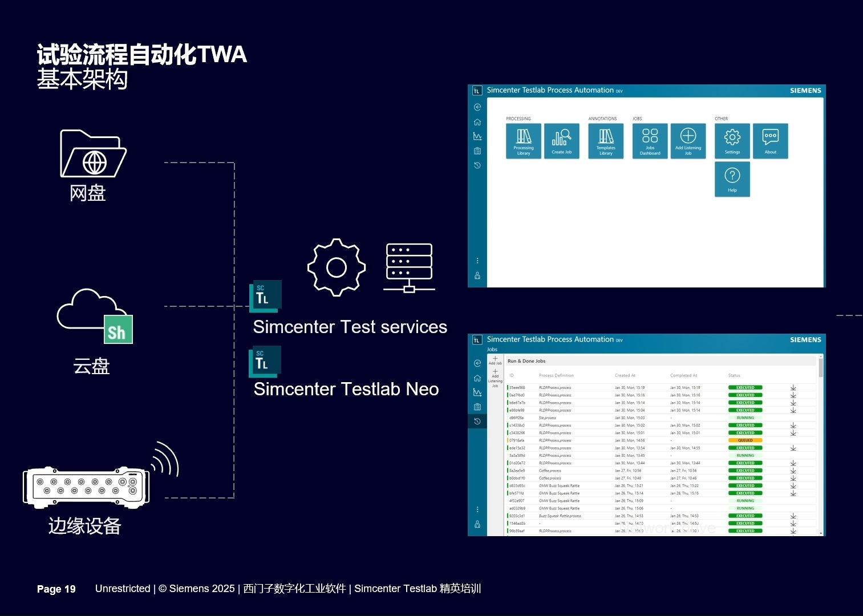Select the history icon in Jobs window sidebar
863x616 pixels.
tap(477, 422)
